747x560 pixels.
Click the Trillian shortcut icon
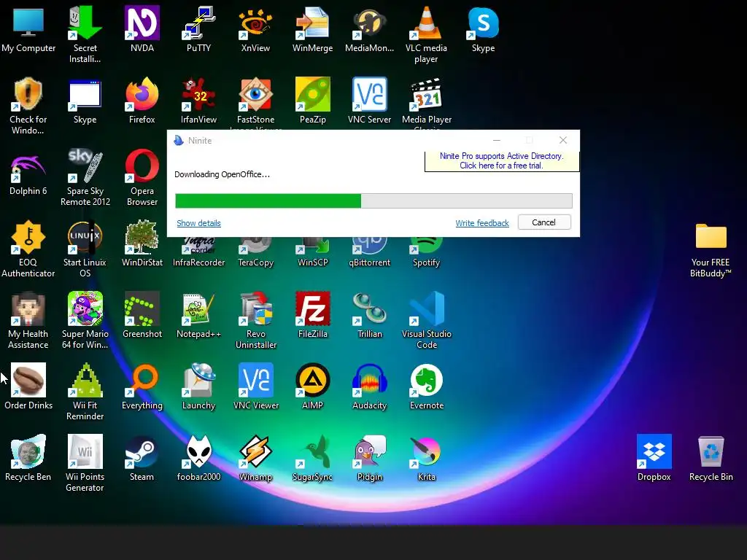(x=369, y=308)
